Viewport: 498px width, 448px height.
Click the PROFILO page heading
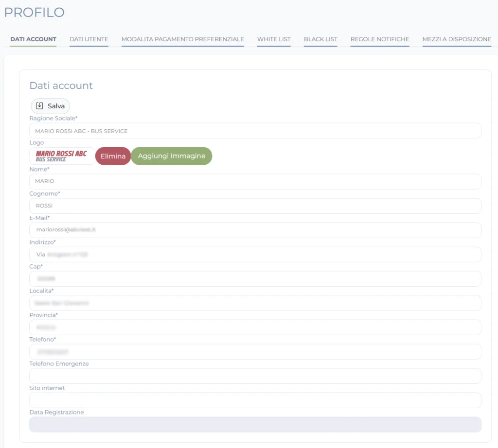35,12
